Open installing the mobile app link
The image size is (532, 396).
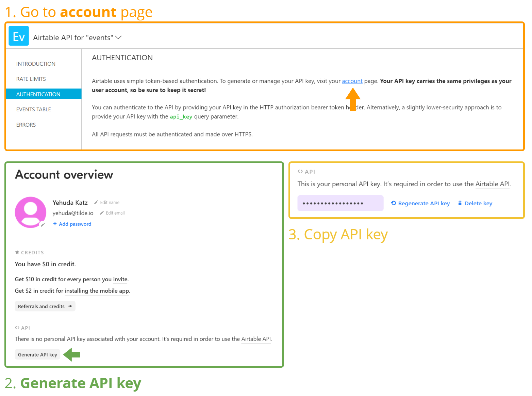click(97, 291)
